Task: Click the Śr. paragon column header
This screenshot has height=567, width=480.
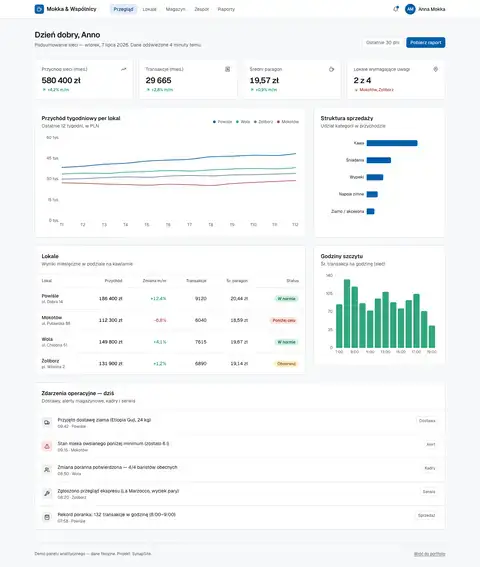Action: (237, 281)
